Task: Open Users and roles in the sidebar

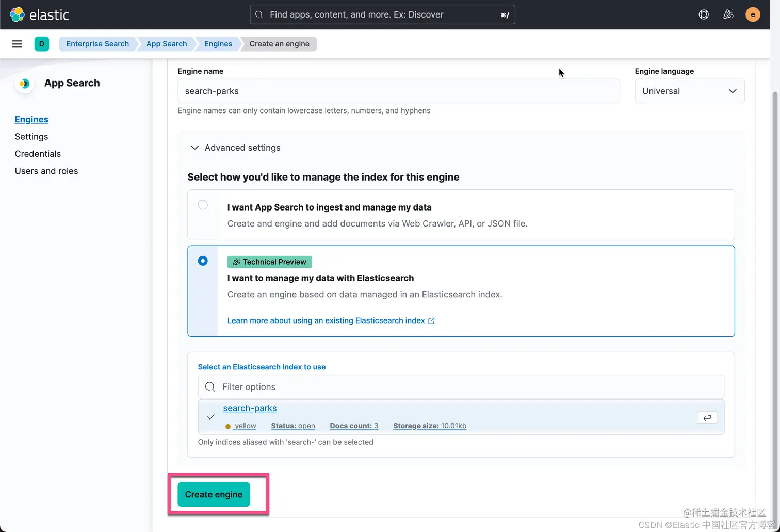Action: point(46,171)
